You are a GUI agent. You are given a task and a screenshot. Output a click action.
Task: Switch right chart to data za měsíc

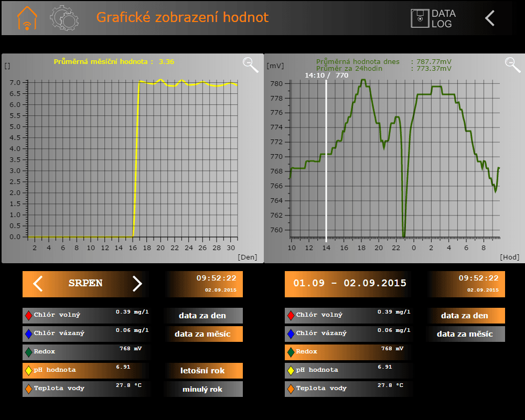[466, 333]
